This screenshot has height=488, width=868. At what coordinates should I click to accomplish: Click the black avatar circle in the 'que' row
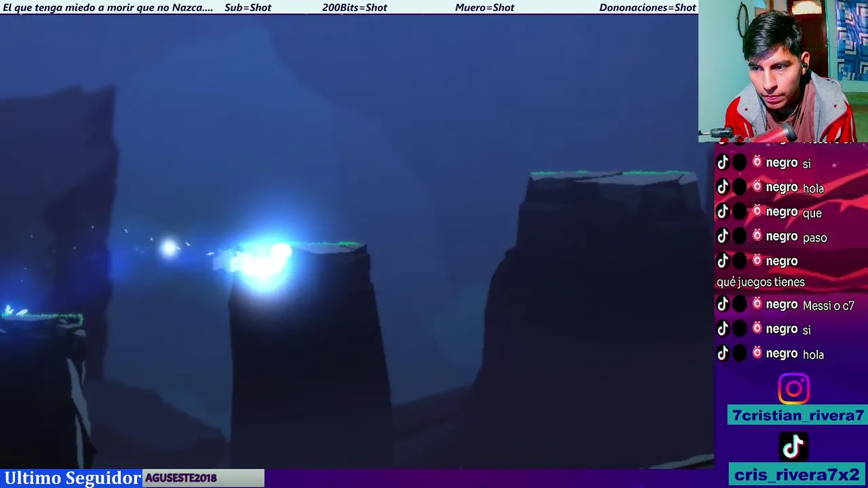tap(740, 211)
